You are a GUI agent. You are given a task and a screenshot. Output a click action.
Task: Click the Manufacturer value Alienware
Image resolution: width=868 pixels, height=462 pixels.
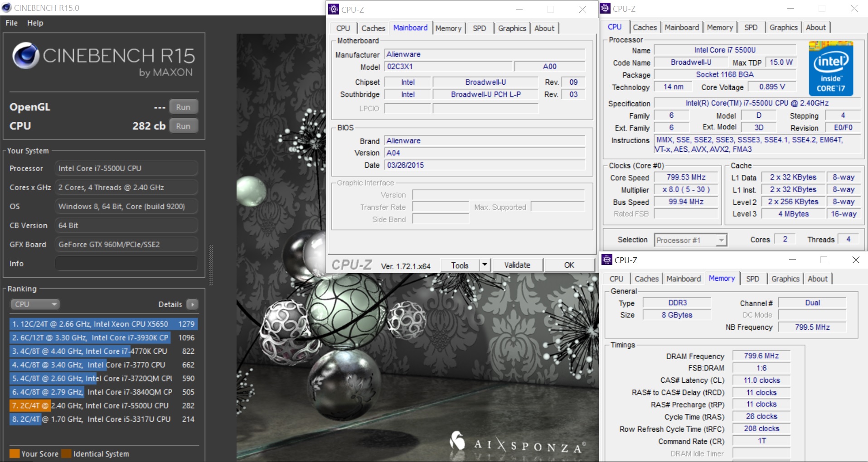485,54
